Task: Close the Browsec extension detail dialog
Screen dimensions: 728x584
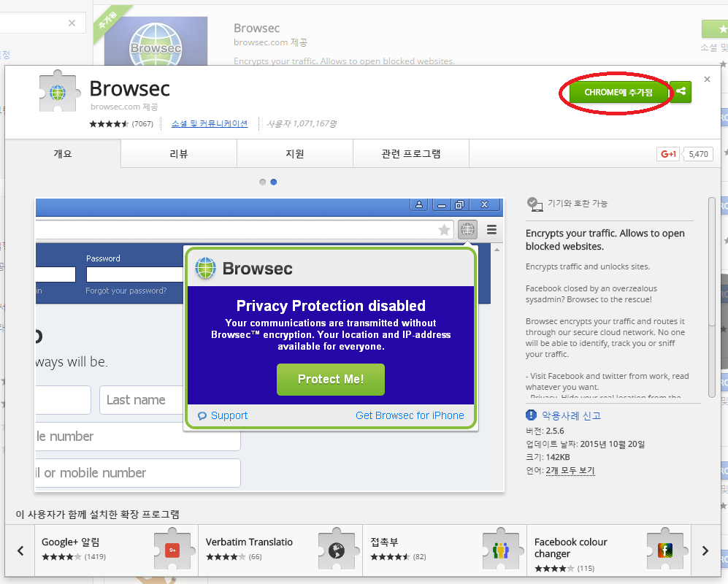Action: coord(707,80)
